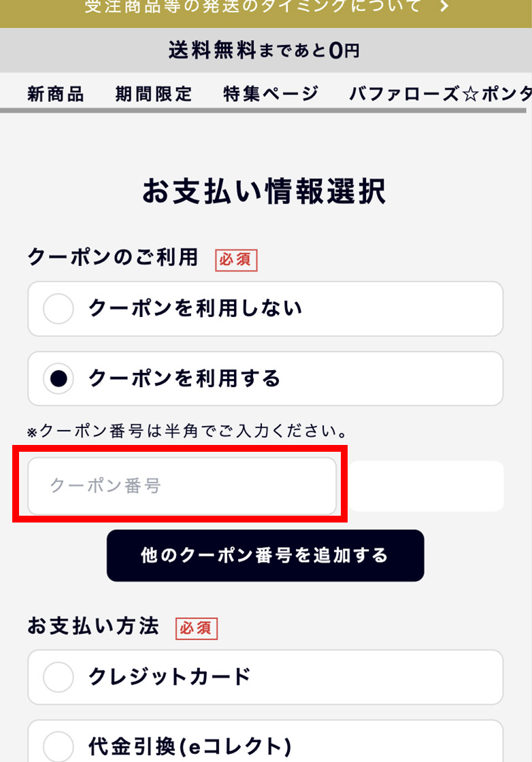Viewport: 532px width, 762px height.
Task: Click the chevron arrow on the top banner
Action: 444,7
